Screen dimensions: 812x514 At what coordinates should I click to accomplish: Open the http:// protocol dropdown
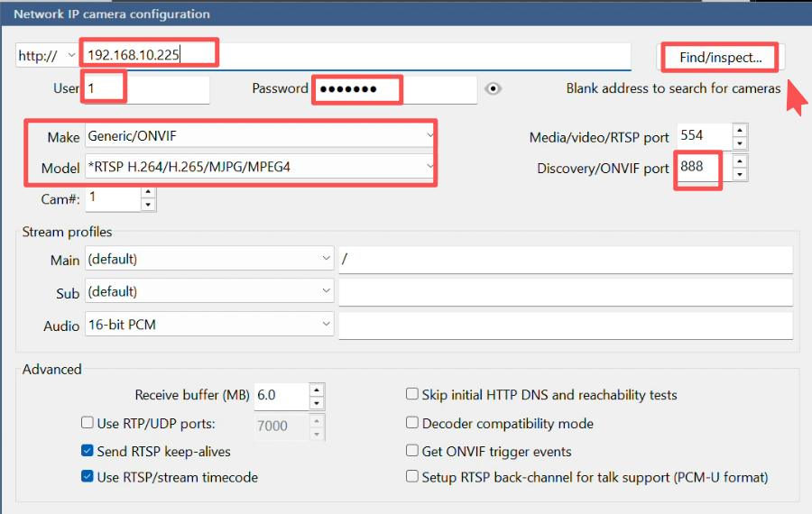click(x=48, y=56)
